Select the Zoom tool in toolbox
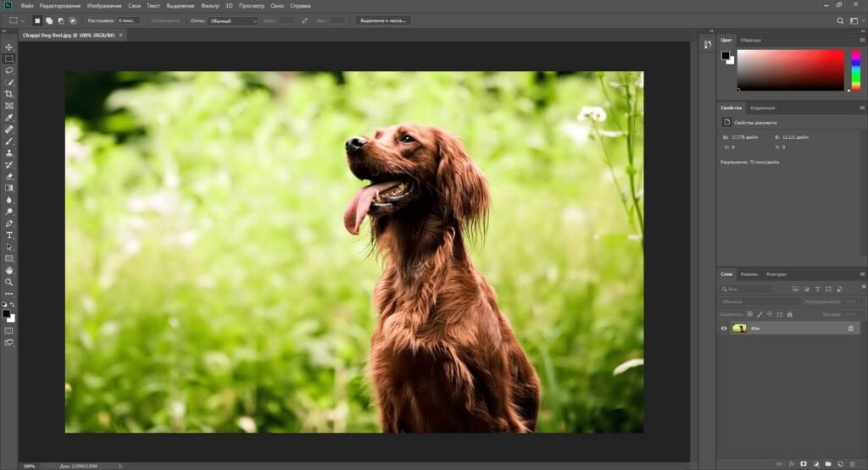The width and height of the screenshot is (868, 470). click(8, 282)
